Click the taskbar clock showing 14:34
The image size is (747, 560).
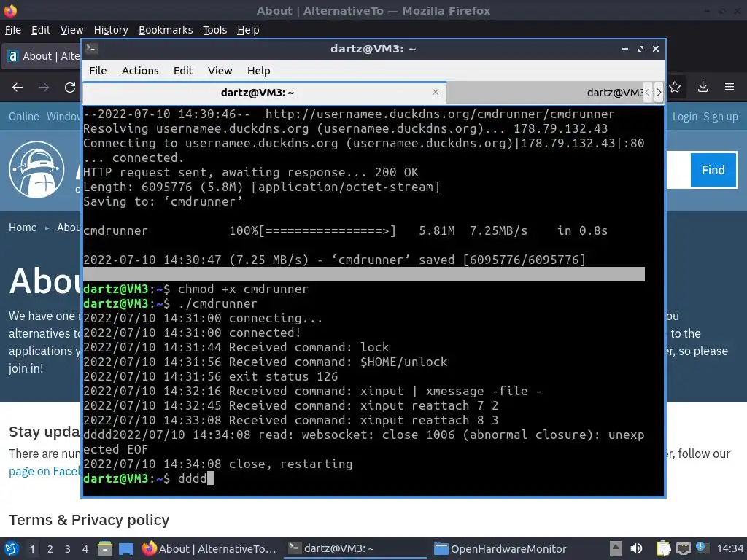pos(729,548)
